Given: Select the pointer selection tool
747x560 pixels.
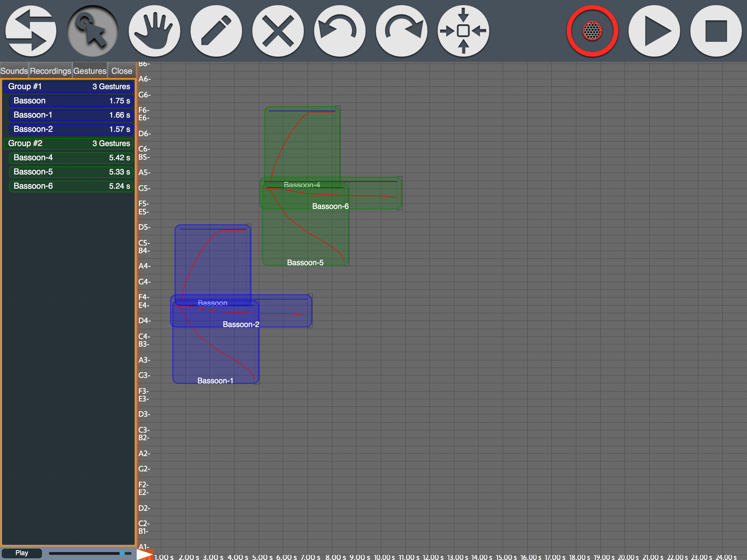Looking at the screenshot, I should (x=92, y=31).
